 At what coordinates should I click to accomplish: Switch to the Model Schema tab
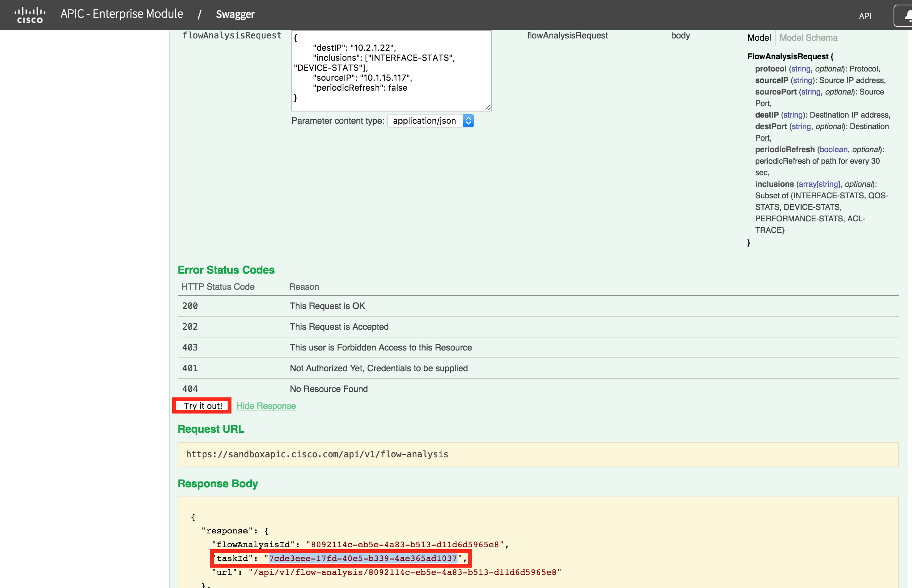(808, 38)
